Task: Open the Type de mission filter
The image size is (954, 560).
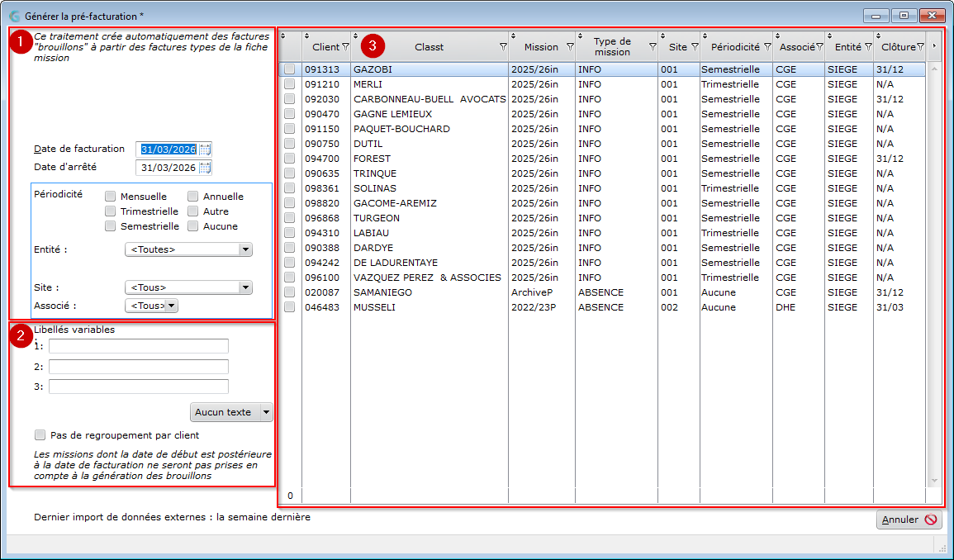Action: (653, 47)
